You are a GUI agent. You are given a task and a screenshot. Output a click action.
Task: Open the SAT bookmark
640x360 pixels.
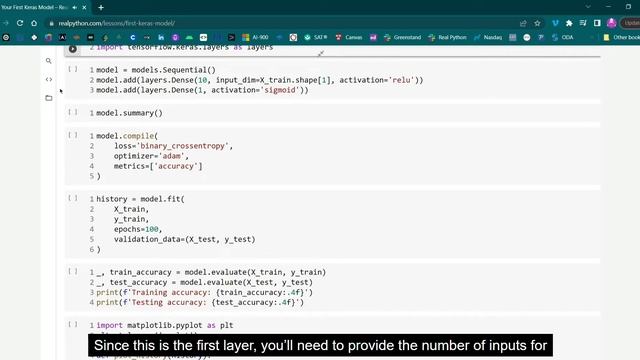316,37
